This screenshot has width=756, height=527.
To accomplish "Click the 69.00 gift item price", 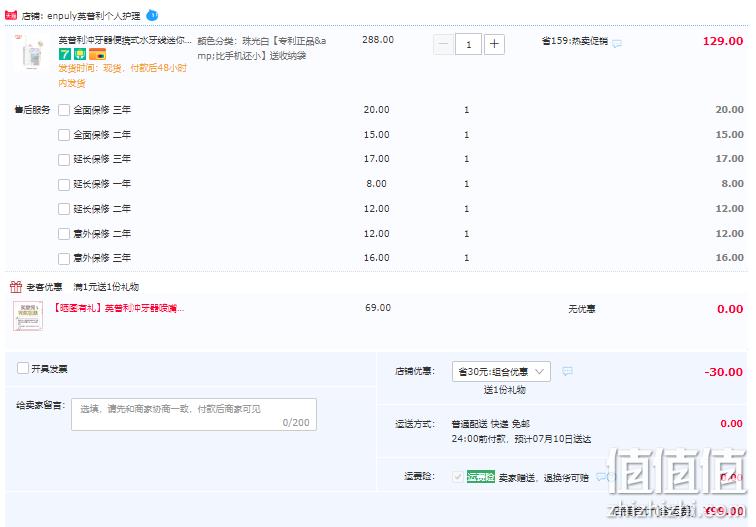I will 378,308.
